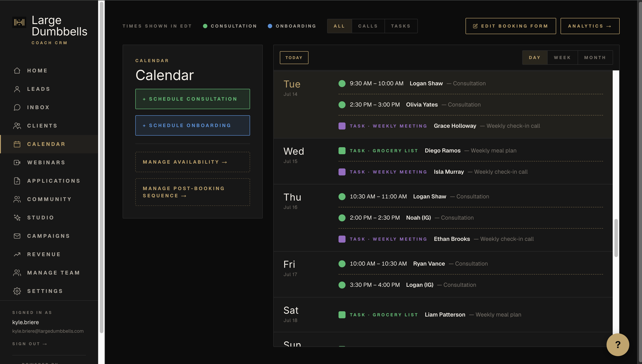The image size is (642, 364).
Task: Open Manage Post-Booking Sequence
Action: [x=192, y=192]
